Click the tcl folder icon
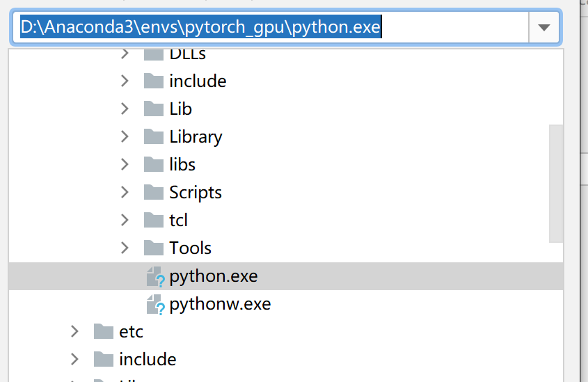The width and height of the screenshot is (588, 382). pos(154,220)
